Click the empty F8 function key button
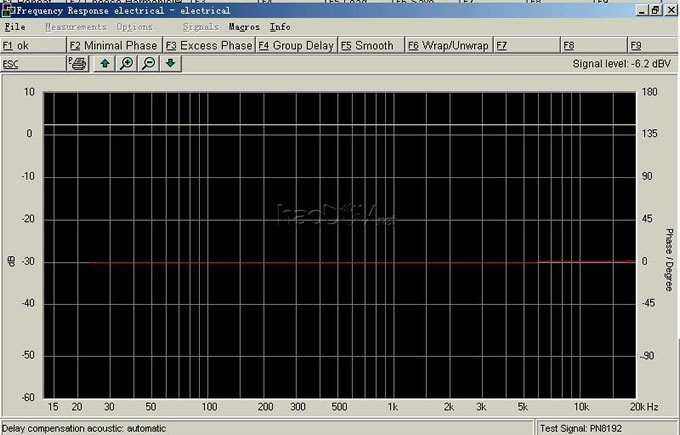 click(593, 46)
